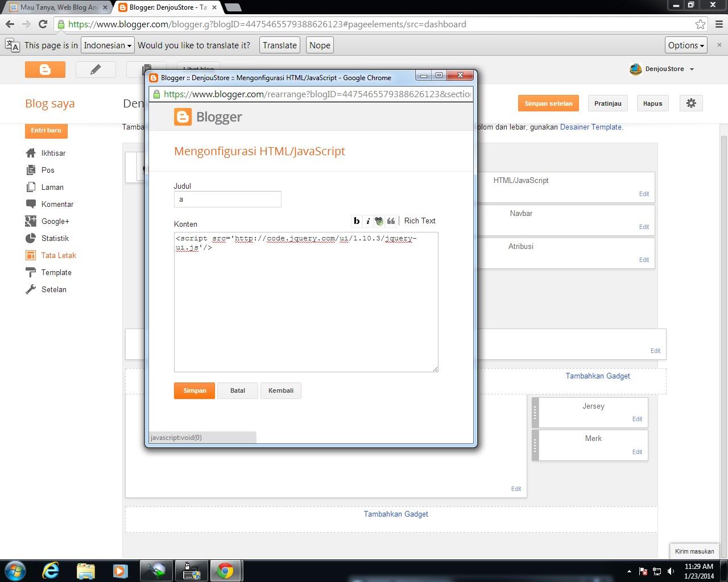
Task: Click the posts list icon button
Action: [x=146, y=69]
